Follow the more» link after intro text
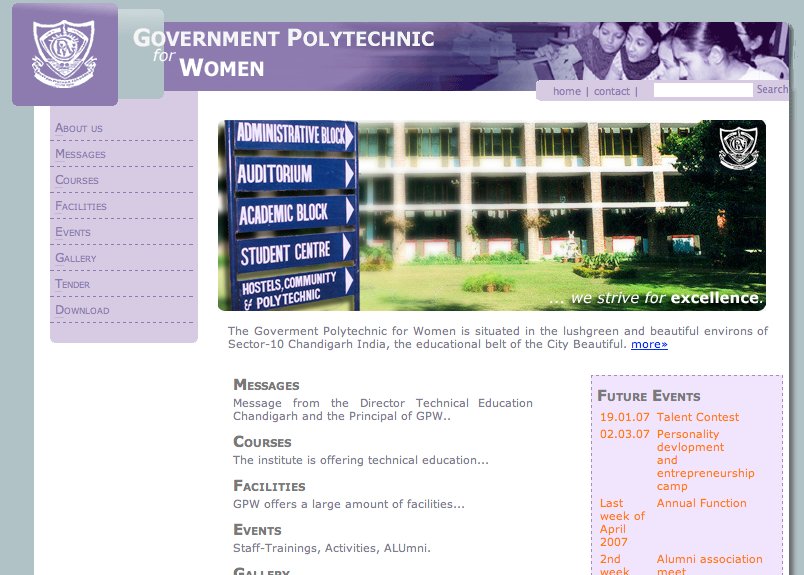 pyautogui.click(x=649, y=344)
